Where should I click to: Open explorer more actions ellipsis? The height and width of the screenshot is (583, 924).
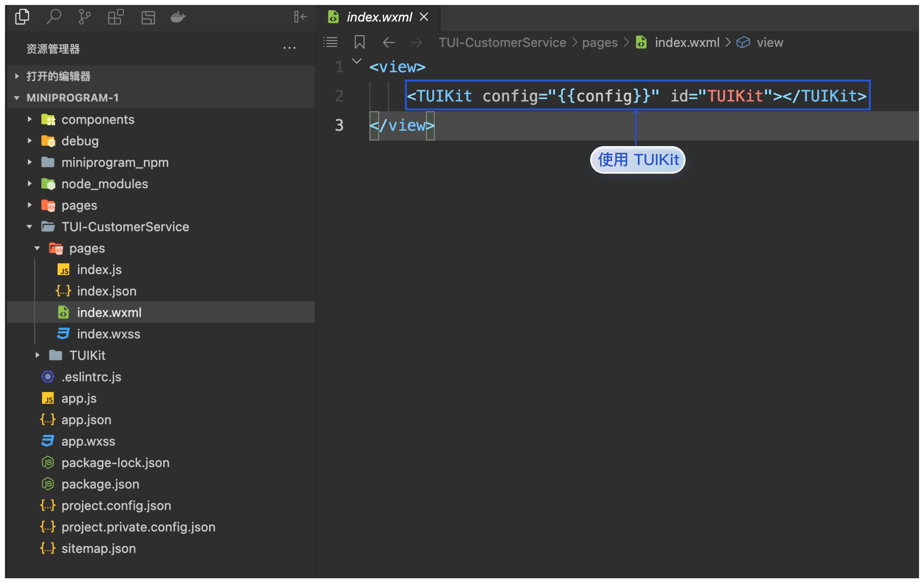point(289,48)
